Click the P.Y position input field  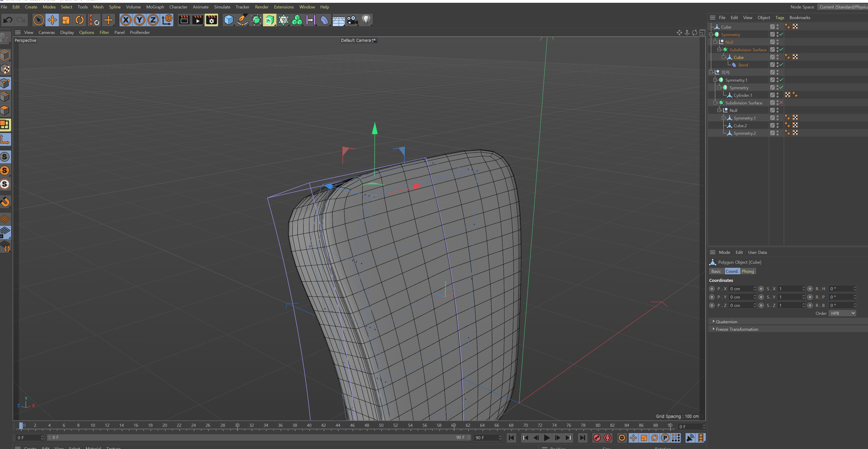(743, 297)
